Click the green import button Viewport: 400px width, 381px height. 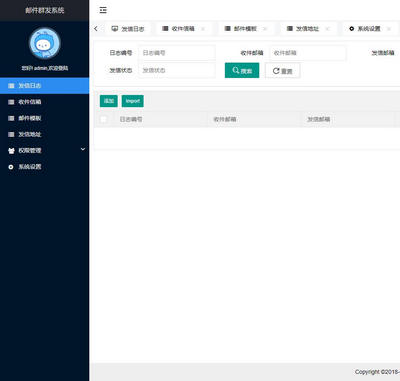[133, 101]
